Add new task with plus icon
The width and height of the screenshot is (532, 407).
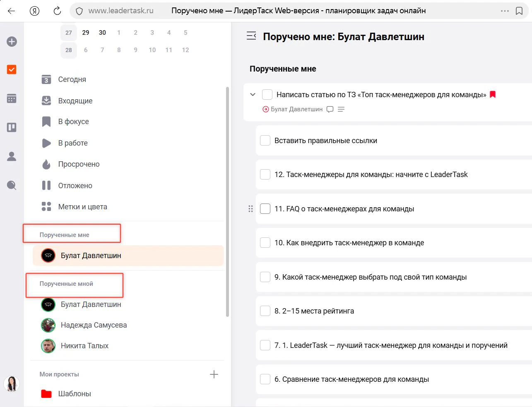point(12,42)
